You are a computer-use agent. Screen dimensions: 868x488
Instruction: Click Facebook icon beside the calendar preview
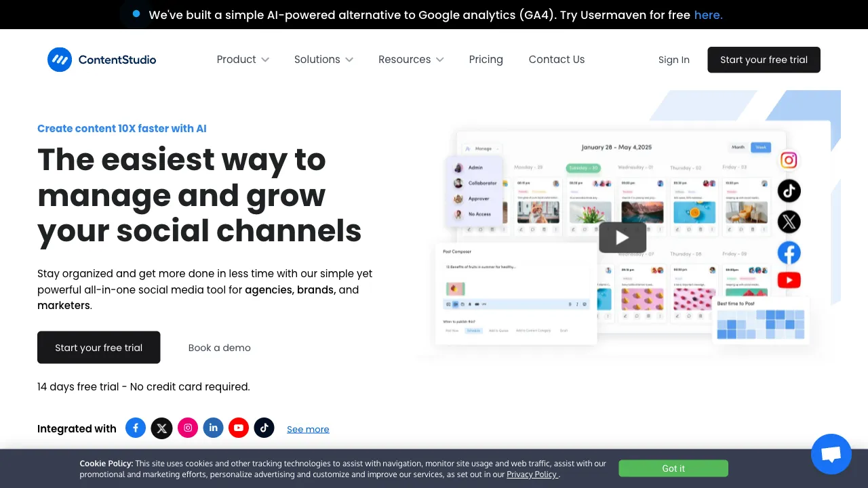[x=789, y=253]
